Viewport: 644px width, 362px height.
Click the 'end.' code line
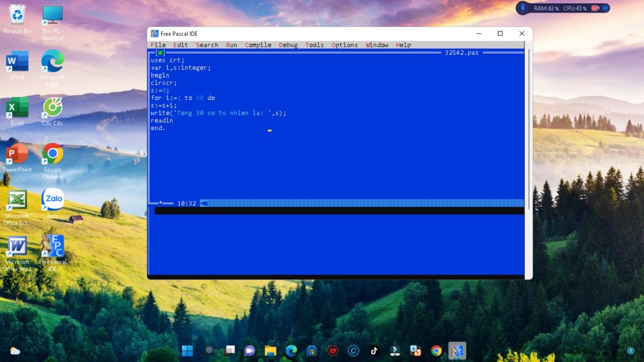click(158, 128)
